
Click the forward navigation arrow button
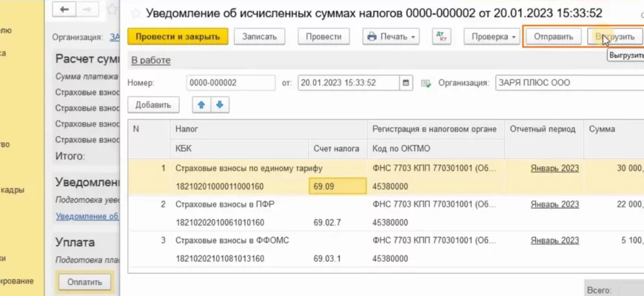pyautogui.click(x=87, y=10)
